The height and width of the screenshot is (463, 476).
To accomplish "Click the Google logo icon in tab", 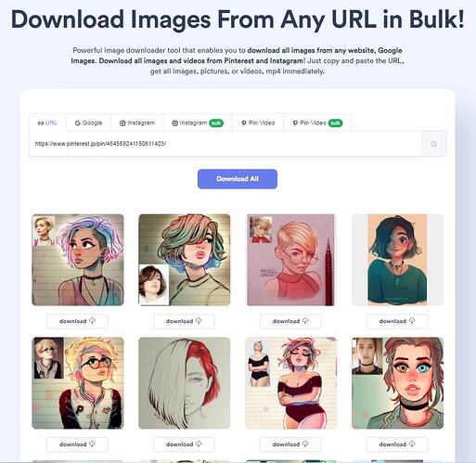I will [78, 123].
